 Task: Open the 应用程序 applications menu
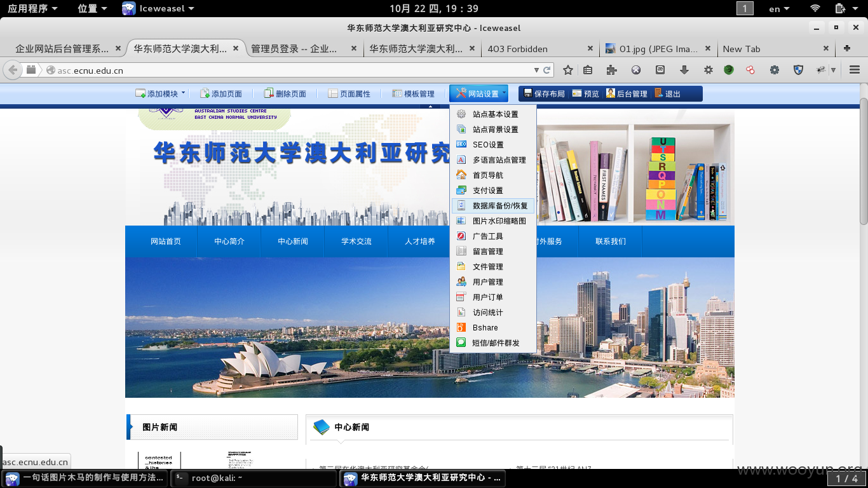(x=32, y=9)
